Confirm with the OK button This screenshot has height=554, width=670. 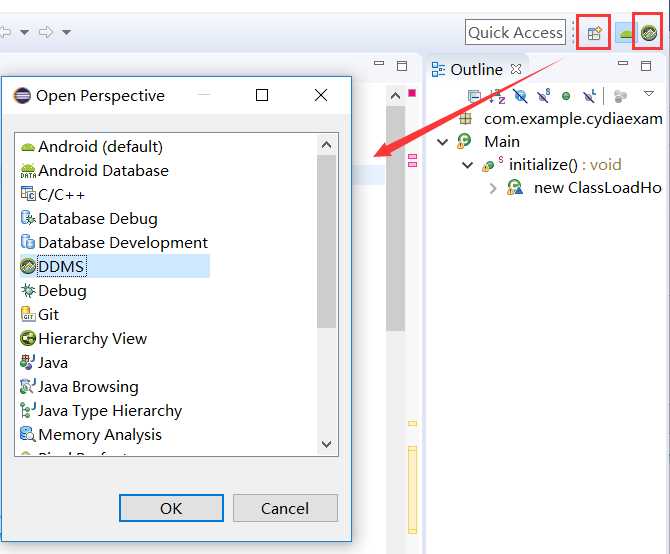coord(171,508)
